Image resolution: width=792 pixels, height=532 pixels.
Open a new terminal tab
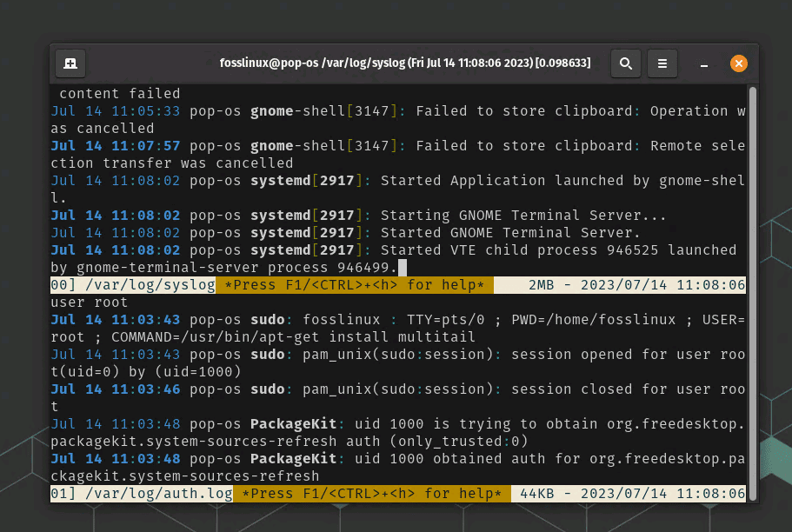70,63
